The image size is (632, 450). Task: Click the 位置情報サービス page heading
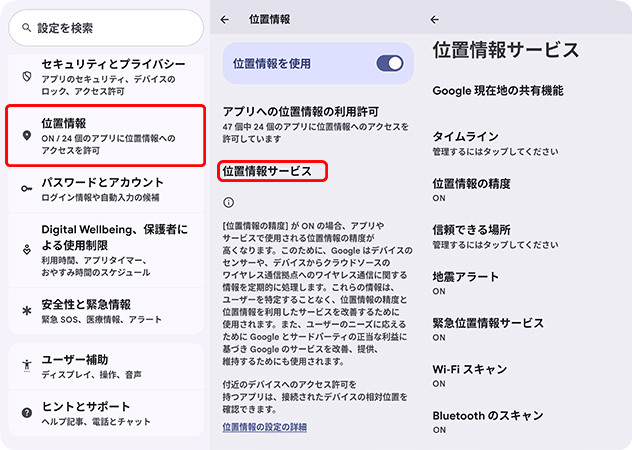(506, 50)
